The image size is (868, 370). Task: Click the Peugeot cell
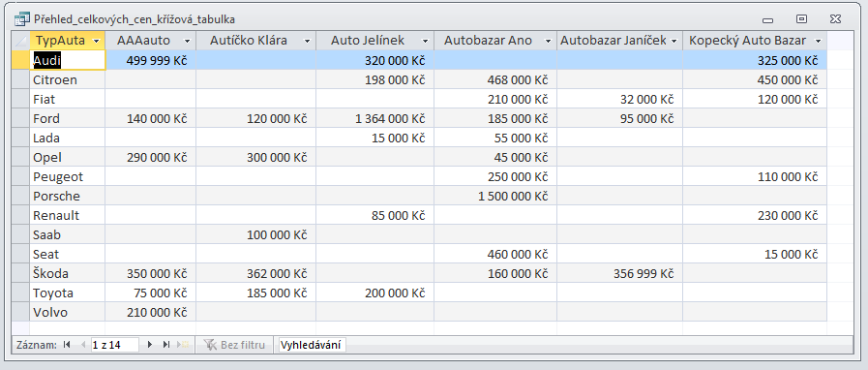68,176
